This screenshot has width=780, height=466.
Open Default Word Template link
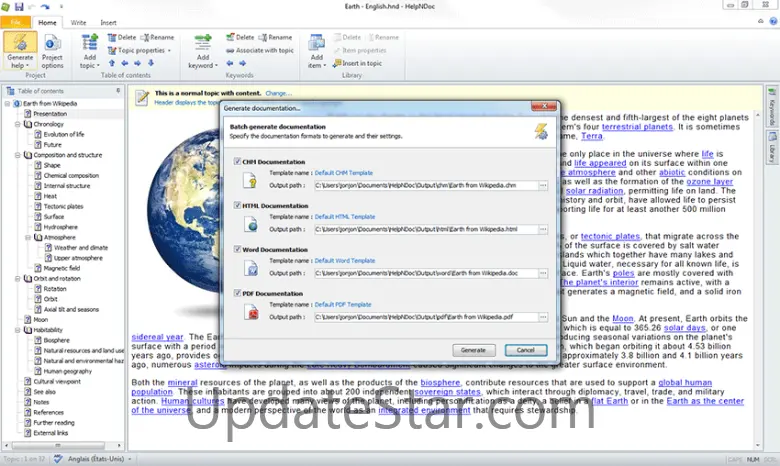(x=345, y=260)
